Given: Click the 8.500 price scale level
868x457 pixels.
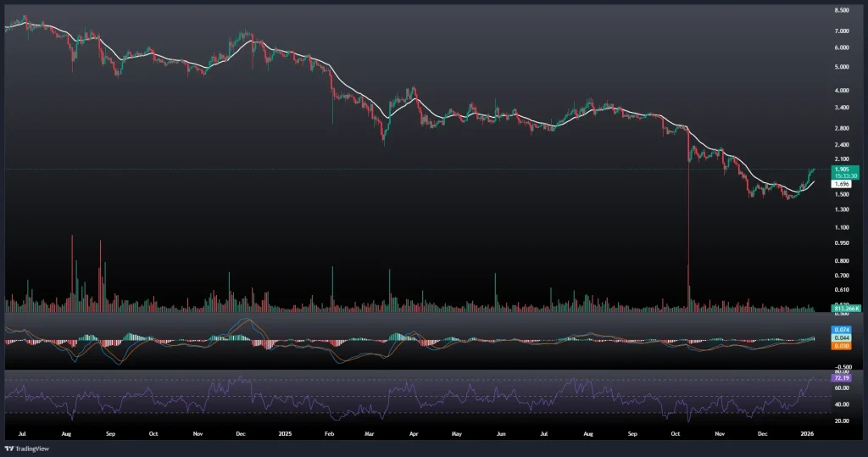Looking at the screenshot, I should [842, 10].
